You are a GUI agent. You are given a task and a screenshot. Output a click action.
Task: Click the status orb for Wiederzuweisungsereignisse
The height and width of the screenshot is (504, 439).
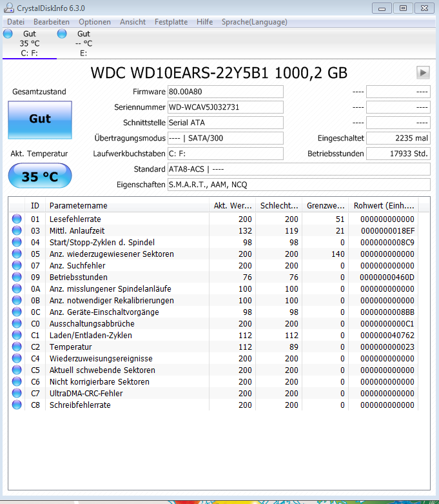tap(17, 358)
